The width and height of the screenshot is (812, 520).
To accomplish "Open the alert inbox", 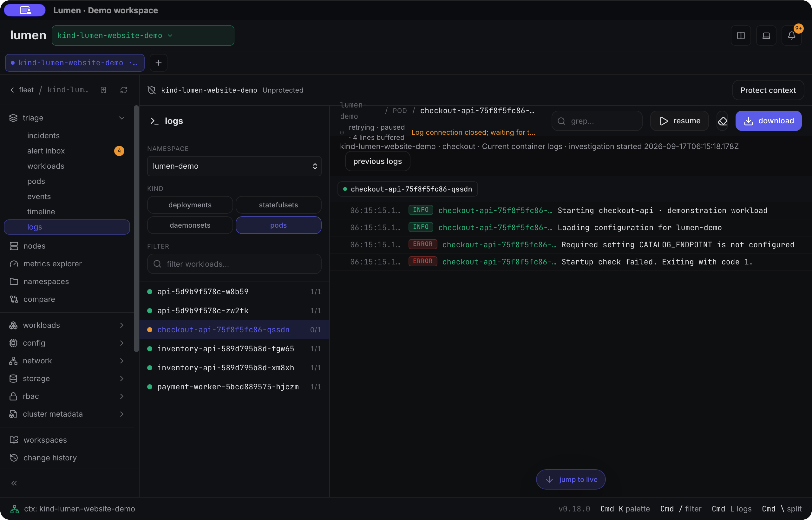I will pyautogui.click(x=67, y=151).
